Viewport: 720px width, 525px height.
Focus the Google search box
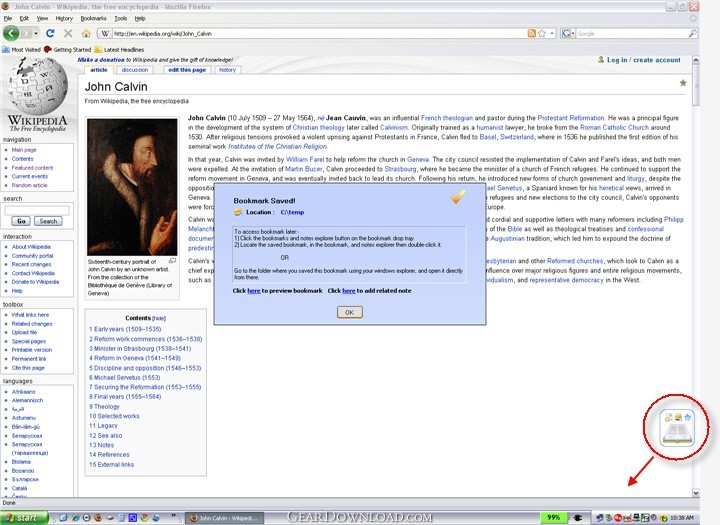point(631,34)
